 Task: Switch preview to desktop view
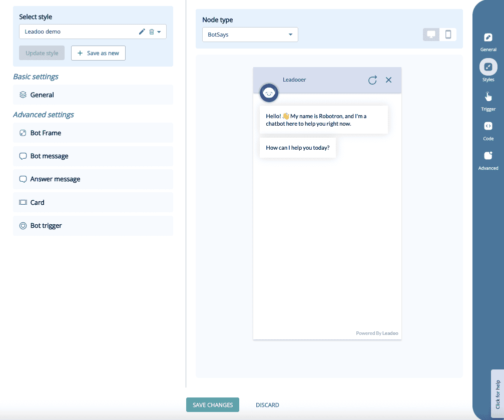(430, 34)
